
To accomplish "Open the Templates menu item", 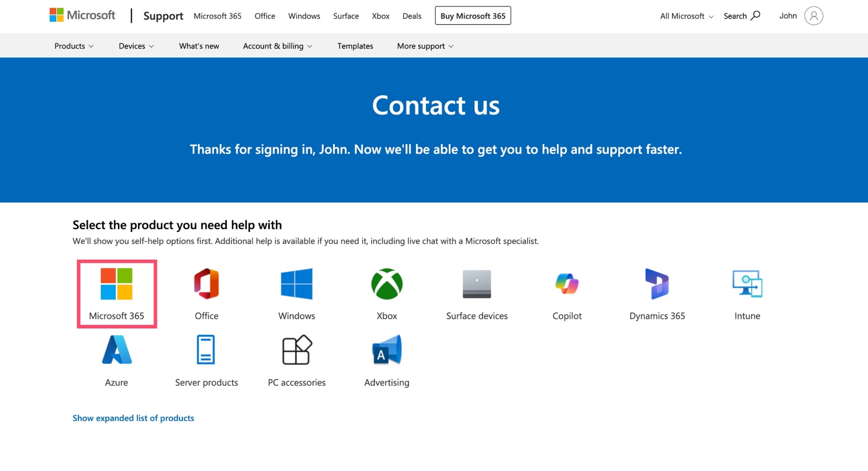I will coord(355,46).
